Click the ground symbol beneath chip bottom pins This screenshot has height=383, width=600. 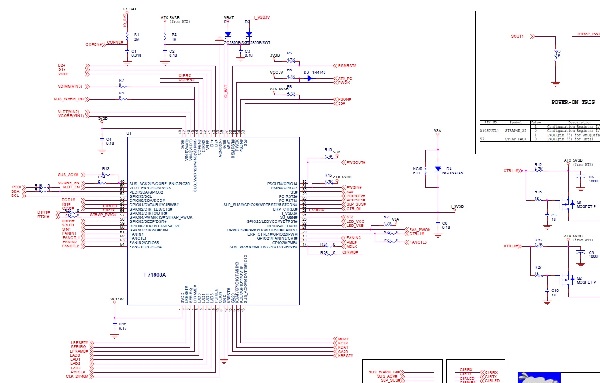pyautogui.click(x=224, y=361)
